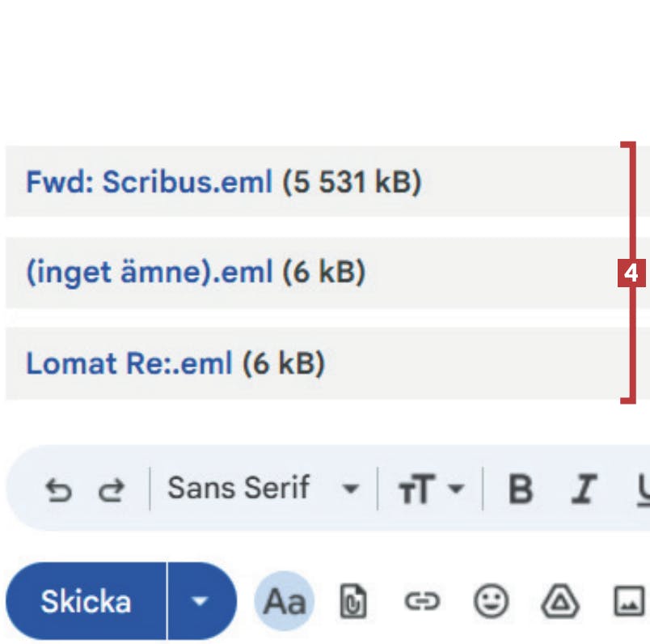The height and width of the screenshot is (644, 650).
Task: Undo the last edit
Action: [56, 489]
